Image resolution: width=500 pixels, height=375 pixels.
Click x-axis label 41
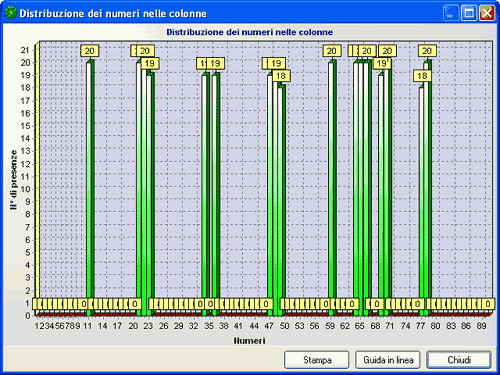(238, 326)
